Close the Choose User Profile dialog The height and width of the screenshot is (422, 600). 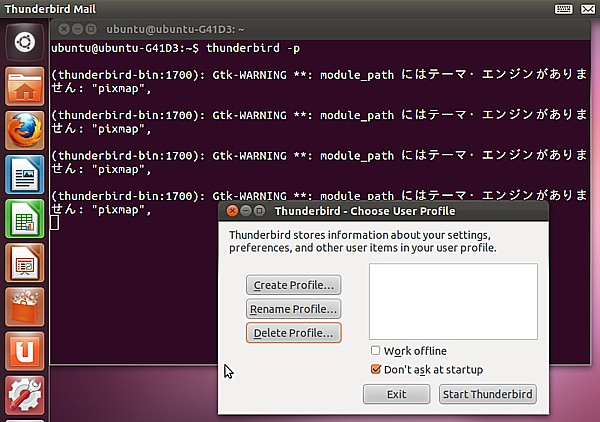pyautogui.click(x=232, y=211)
